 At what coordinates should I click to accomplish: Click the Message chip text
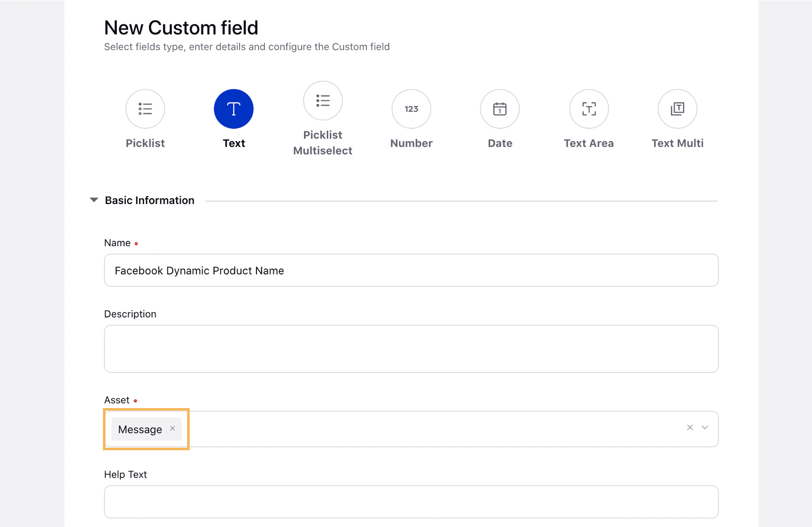[140, 429]
